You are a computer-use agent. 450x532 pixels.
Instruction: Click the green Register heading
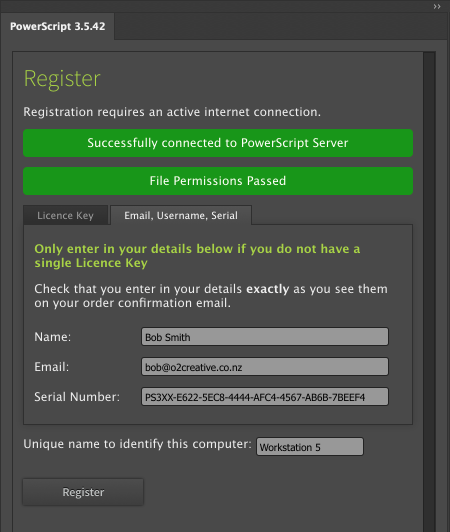[62, 79]
